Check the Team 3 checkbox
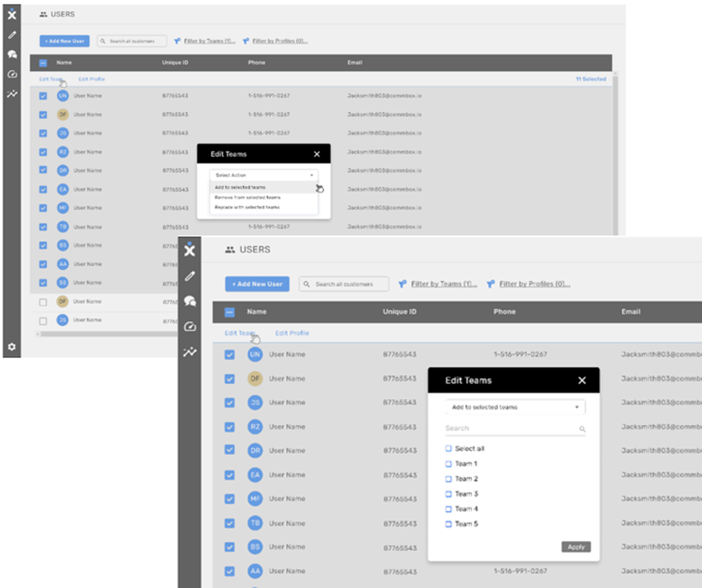Screen dimensions: 702x588 449,494
